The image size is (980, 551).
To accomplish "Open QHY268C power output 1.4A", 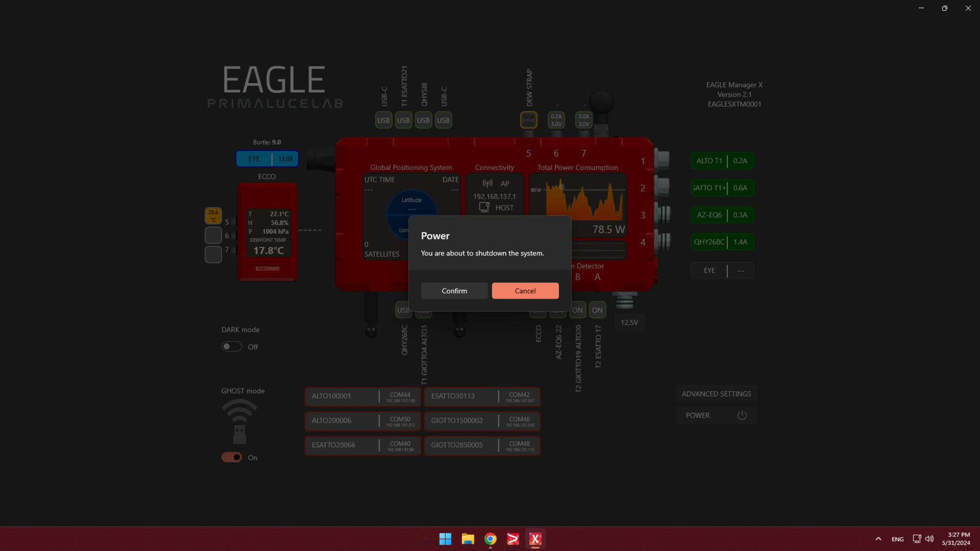I will click(x=722, y=241).
